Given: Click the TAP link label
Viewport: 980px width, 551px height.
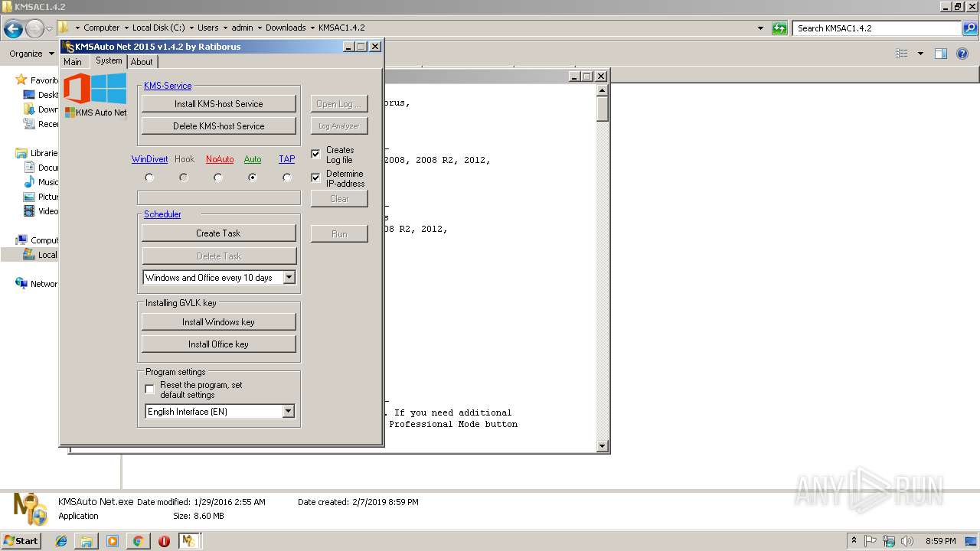Looking at the screenshot, I should pyautogui.click(x=286, y=159).
